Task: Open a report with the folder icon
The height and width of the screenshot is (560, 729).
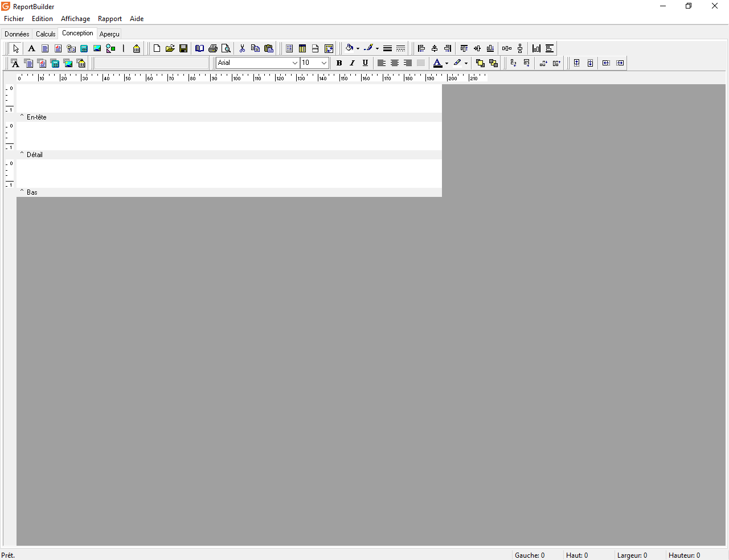Action: [170, 48]
